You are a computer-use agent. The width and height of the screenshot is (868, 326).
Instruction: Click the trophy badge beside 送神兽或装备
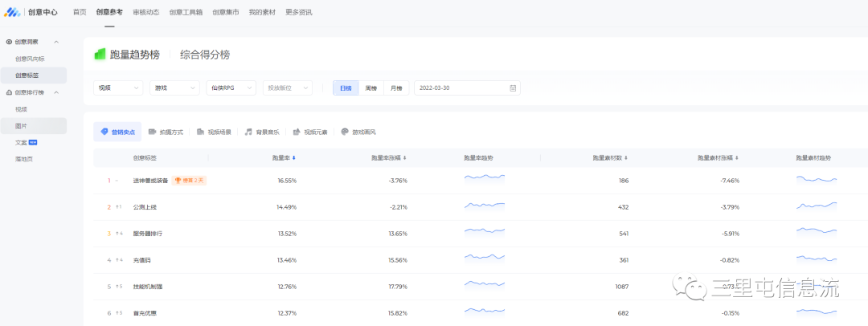190,181
